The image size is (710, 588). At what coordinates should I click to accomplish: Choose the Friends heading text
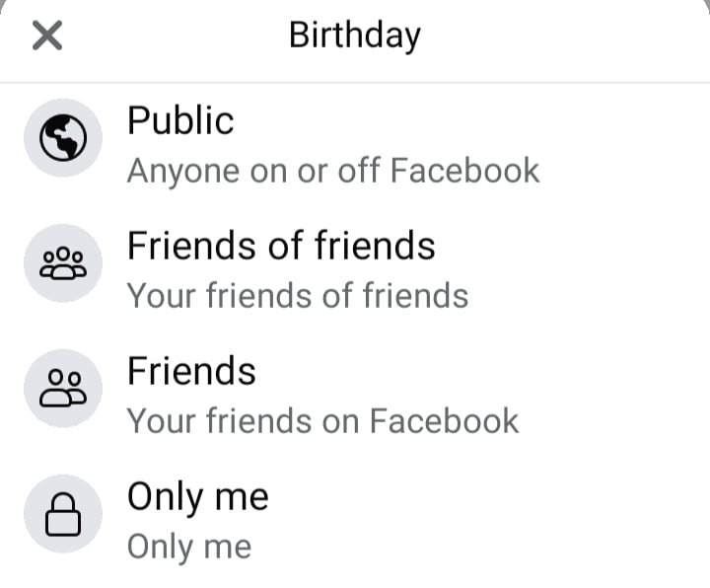pyautogui.click(x=191, y=371)
